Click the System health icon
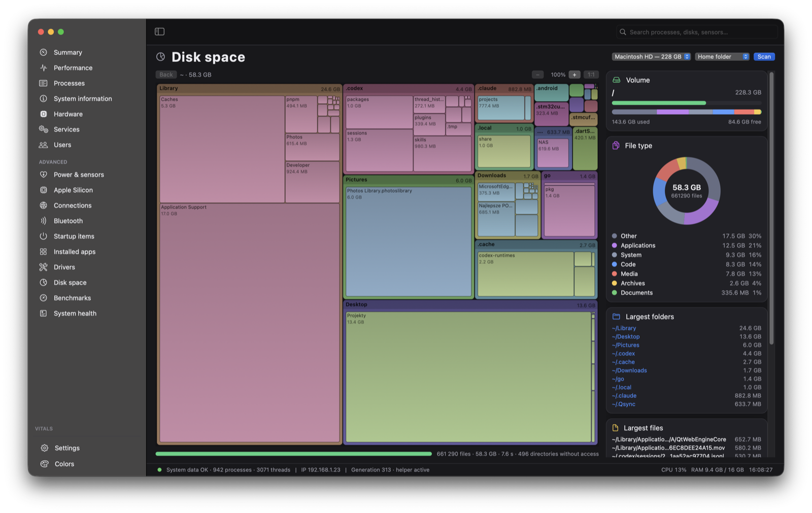 tap(44, 313)
